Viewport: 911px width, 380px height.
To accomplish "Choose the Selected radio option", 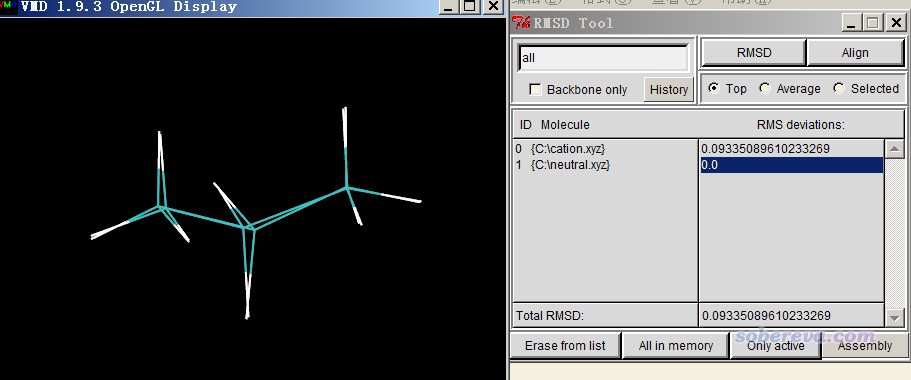I will 838,88.
